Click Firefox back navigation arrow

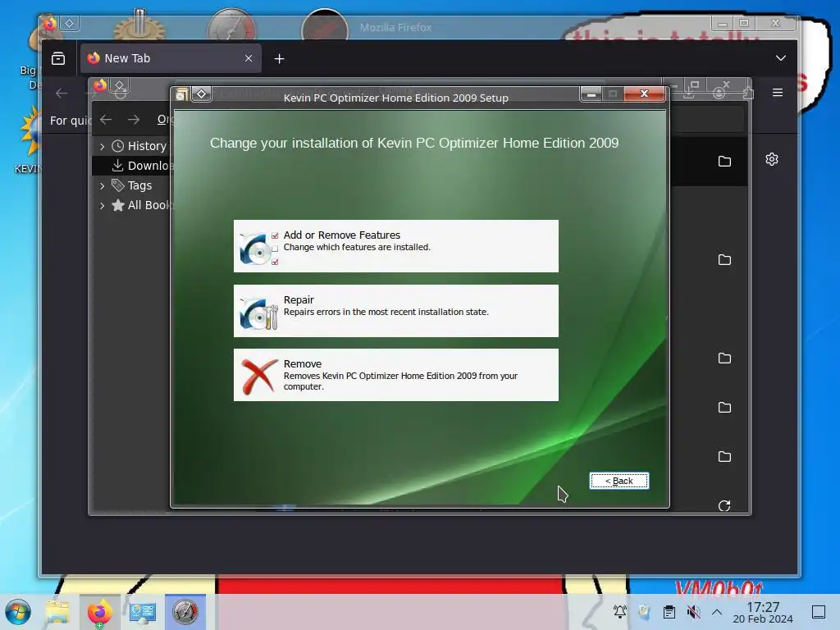[62, 94]
